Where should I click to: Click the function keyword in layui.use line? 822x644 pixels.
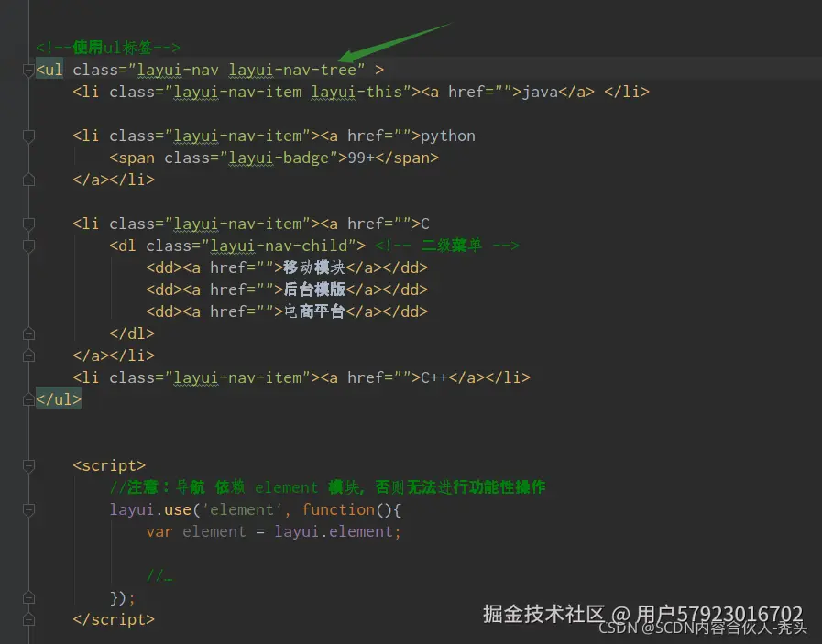(x=338, y=510)
